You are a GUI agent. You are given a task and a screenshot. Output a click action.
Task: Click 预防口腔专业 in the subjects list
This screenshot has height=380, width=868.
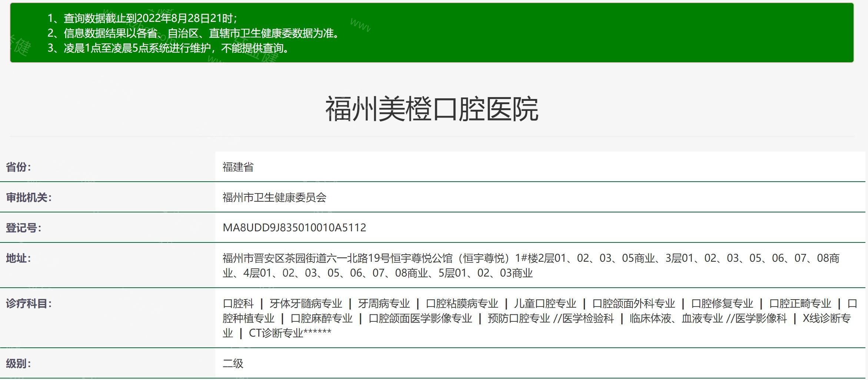click(x=519, y=318)
